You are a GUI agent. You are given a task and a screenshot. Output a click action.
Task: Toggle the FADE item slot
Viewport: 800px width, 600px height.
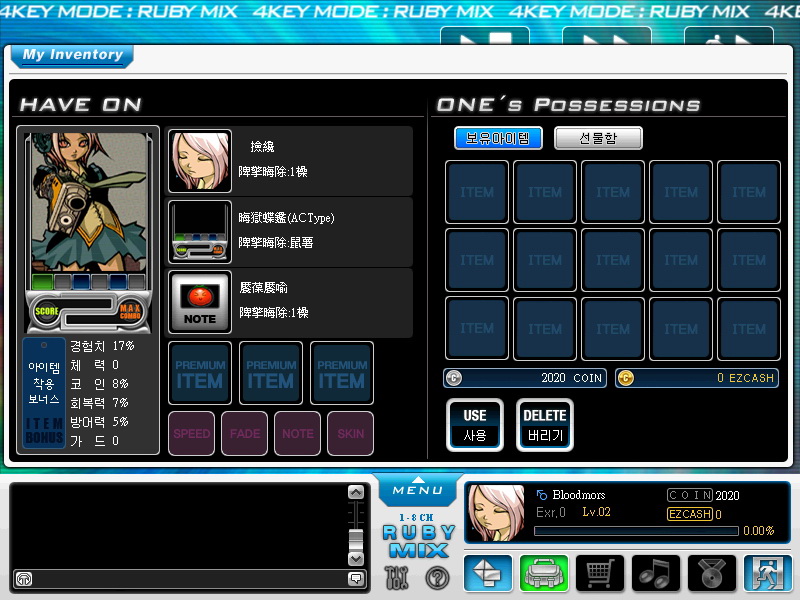245,434
